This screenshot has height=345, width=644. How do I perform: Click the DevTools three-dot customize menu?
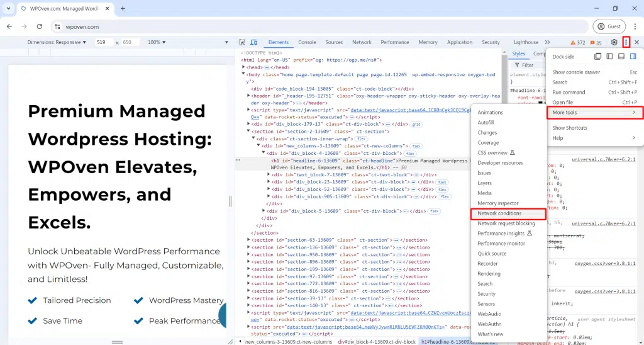(x=626, y=42)
